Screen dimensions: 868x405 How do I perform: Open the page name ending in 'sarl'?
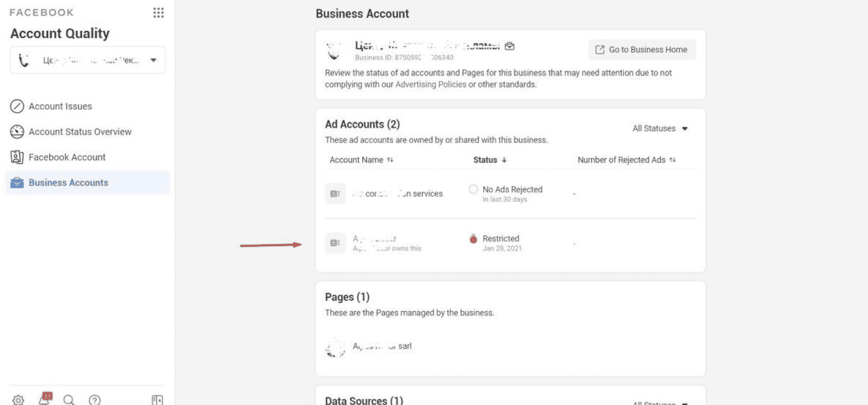coord(382,346)
